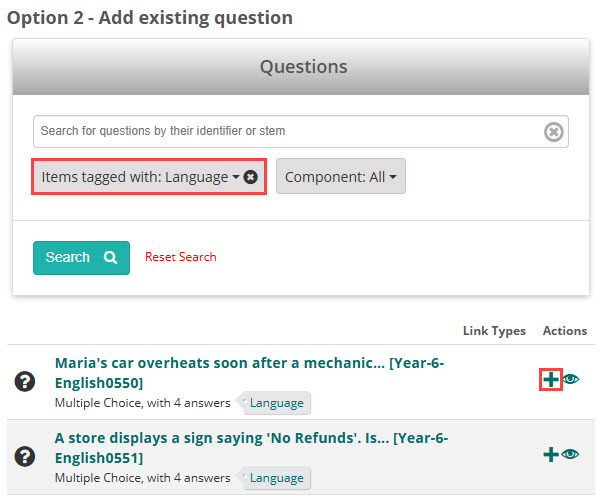This screenshot has height=502, width=600.
Task: Click question mark icon beside Year-6-English0550
Action: (25, 381)
